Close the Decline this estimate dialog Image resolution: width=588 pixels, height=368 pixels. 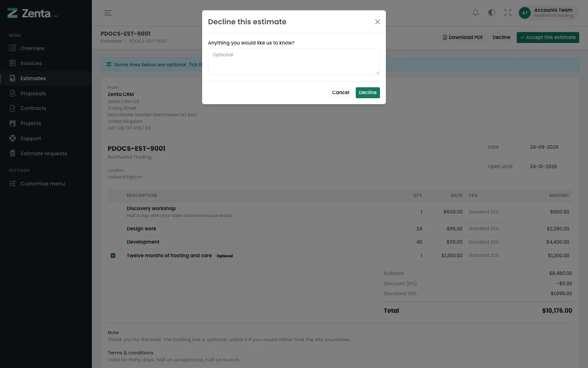(377, 22)
